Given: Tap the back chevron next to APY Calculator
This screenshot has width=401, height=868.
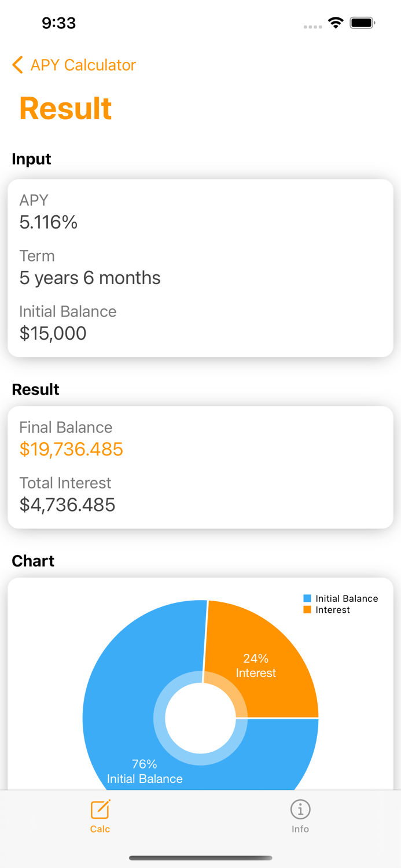Looking at the screenshot, I should tap(16, 65).
